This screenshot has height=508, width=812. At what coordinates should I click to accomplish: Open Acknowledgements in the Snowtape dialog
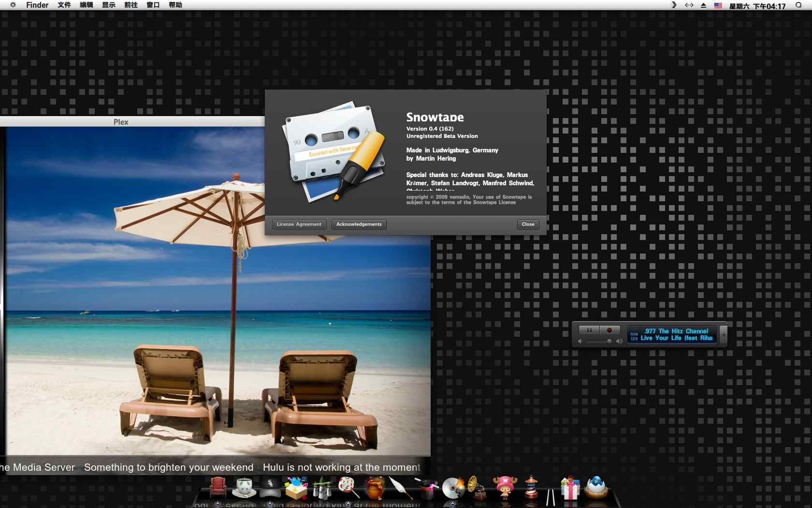pos(359,224)
